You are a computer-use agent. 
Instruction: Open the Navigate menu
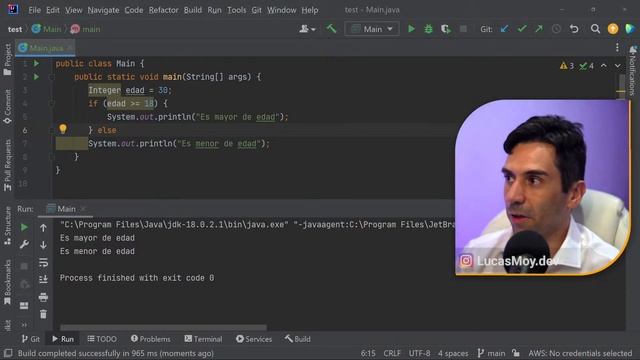pos(103,10)
